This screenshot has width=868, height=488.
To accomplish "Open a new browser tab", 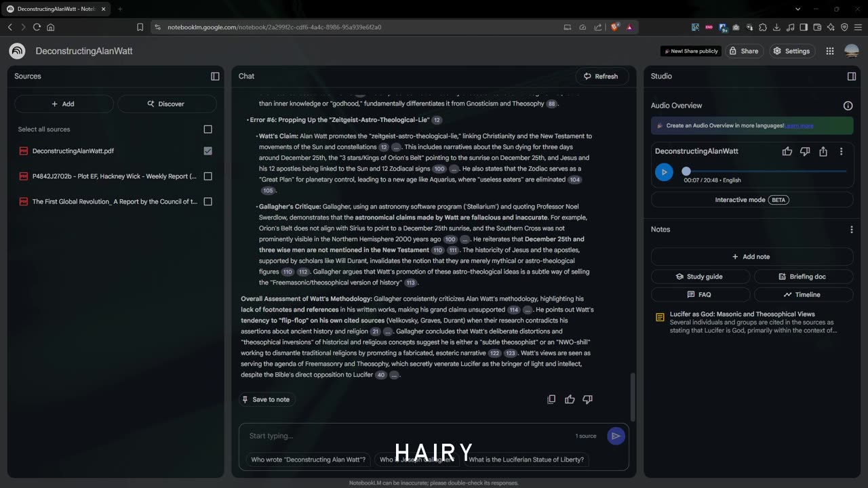I will pos(120,9).
